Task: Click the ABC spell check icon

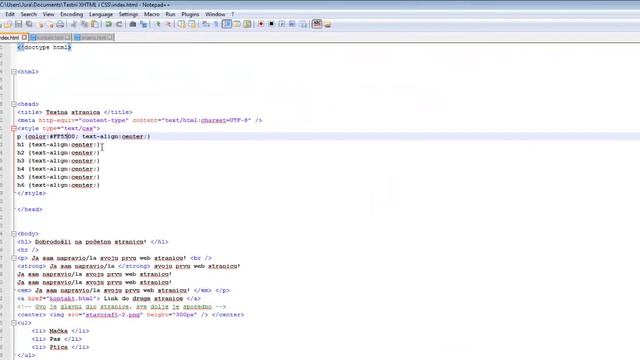Action: [317, 24]
